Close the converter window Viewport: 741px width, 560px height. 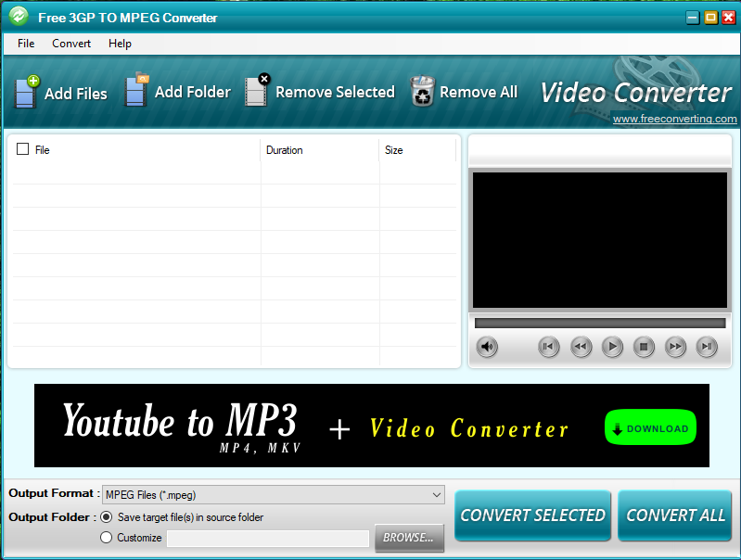coord(729,18)
